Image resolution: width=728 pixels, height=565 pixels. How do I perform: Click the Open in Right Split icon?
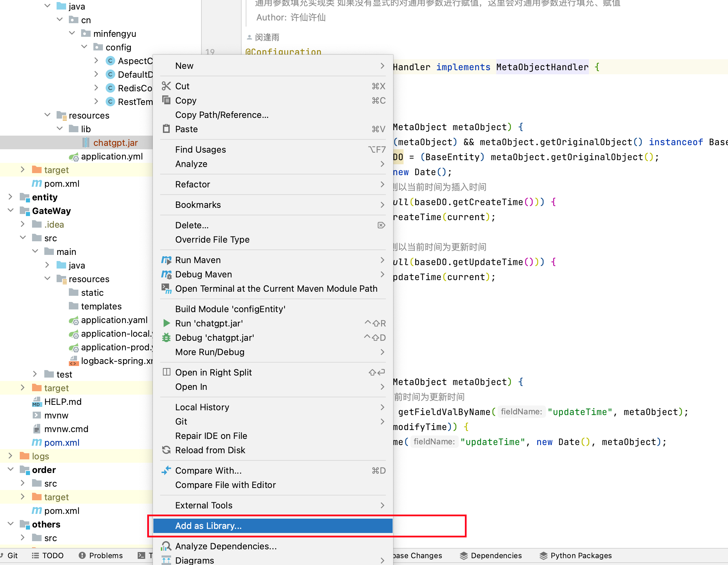coord(166,372)
